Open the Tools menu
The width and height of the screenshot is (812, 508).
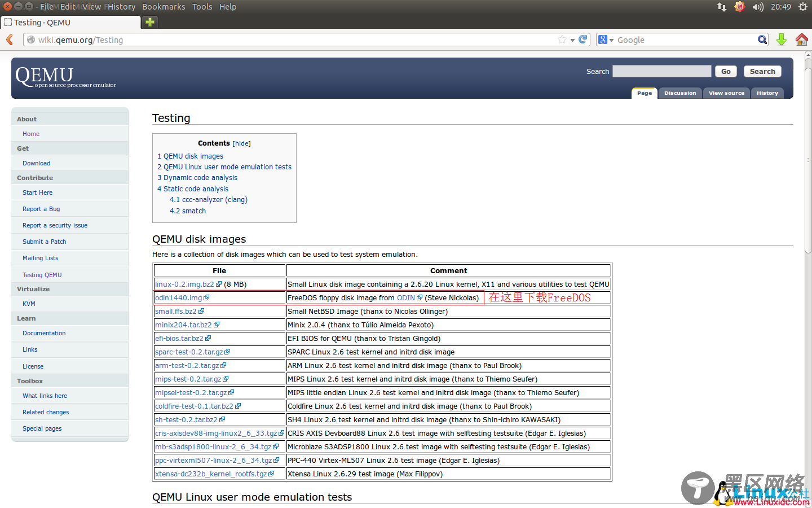coord(202,7)
